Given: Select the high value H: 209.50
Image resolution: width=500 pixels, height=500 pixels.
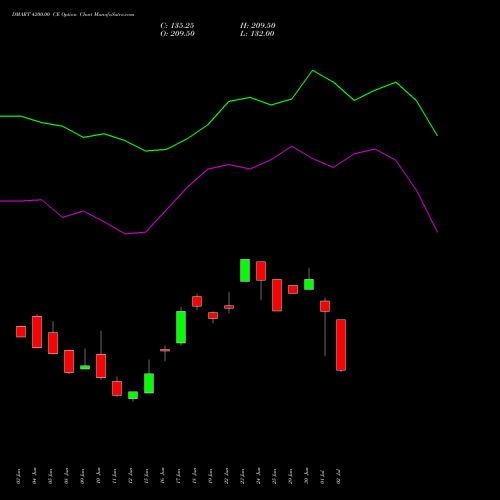Looking at the screenshot, I should 258,25.
